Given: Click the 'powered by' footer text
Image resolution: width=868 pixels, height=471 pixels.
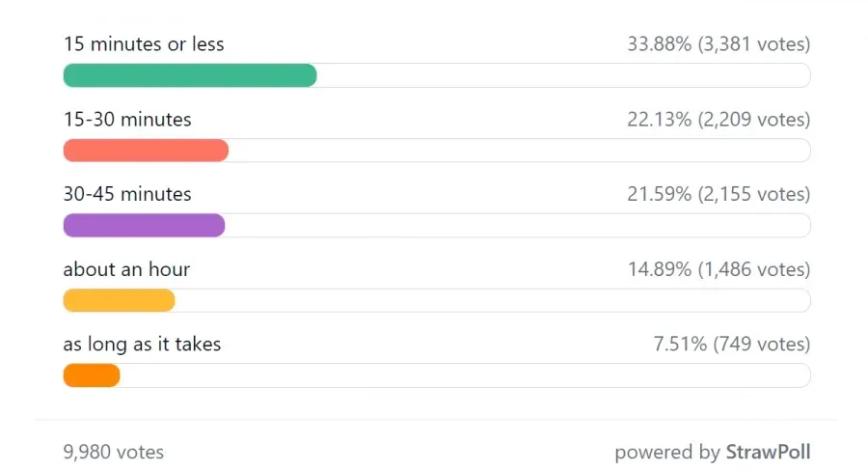Looking at the screenshot, I should (x=667, y=453).
